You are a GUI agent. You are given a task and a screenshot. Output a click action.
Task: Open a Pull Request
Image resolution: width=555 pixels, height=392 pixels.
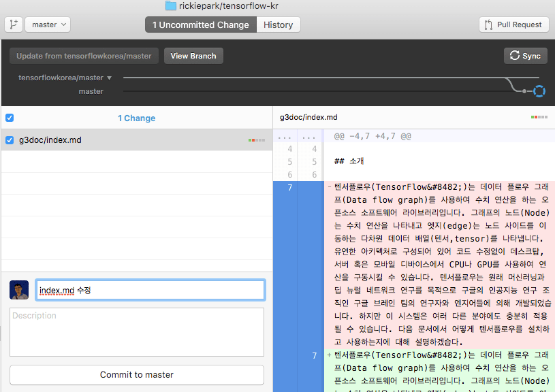coord(514,24)
